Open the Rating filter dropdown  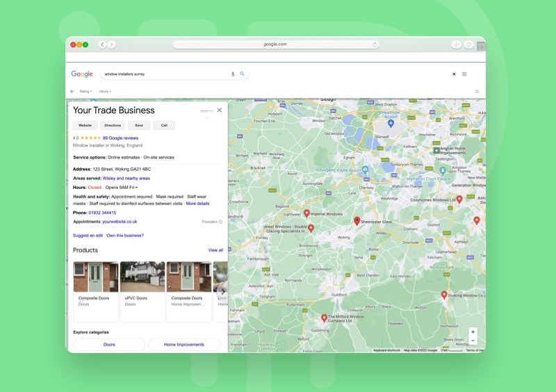(x=85, y=91)
